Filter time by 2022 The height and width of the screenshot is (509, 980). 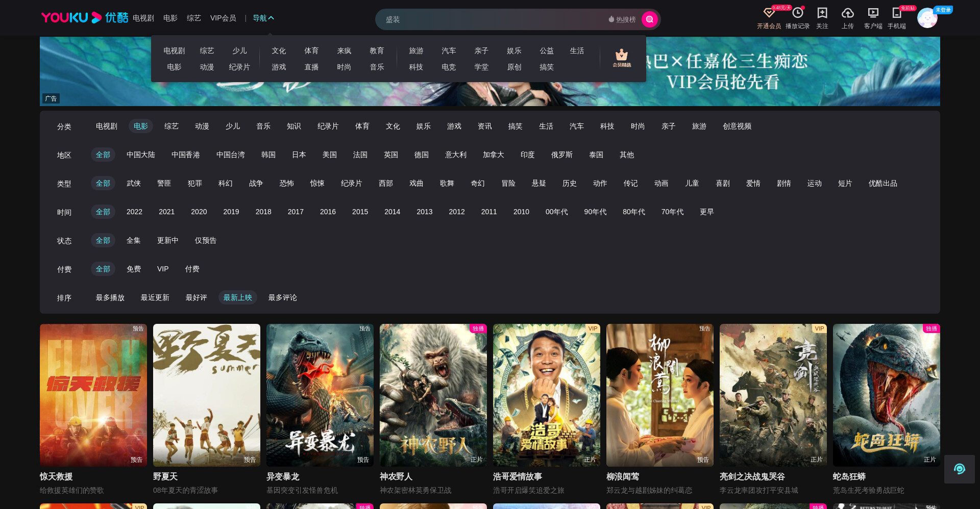coord(134,212)
